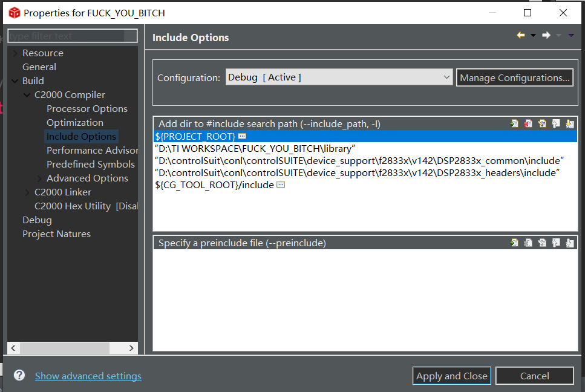Click the forward navigation arrow

point(546,35)
